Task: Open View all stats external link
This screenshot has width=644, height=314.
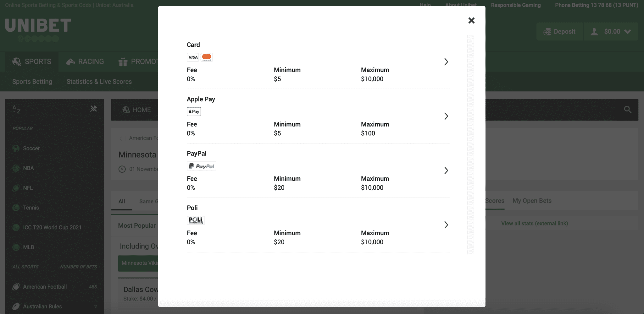Action: (535, 224)
